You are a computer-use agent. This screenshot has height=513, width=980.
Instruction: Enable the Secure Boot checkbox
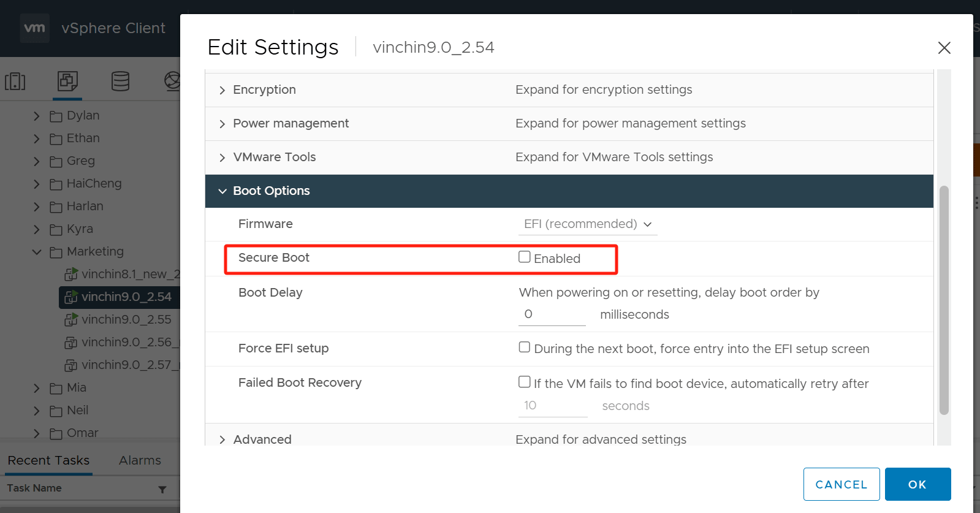(525, 257)
